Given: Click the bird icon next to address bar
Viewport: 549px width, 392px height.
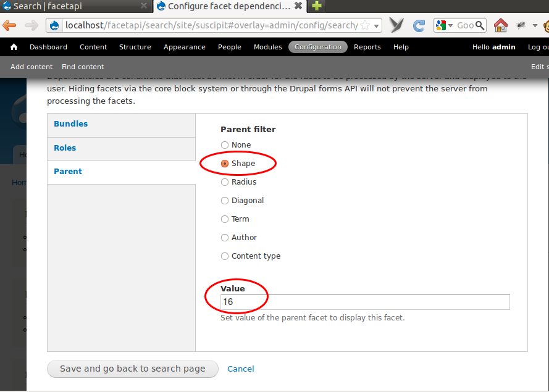Looking at the screenshot, I should tap(396, 25).
